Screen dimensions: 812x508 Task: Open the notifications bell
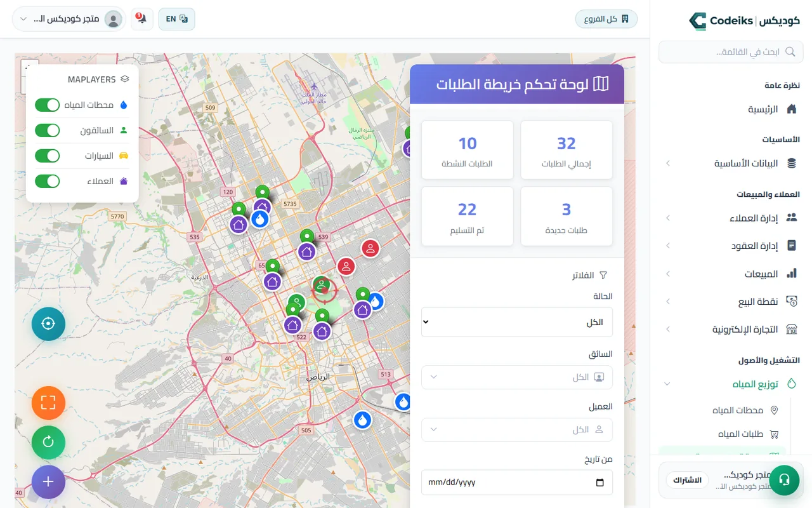(x=142, y=19)
